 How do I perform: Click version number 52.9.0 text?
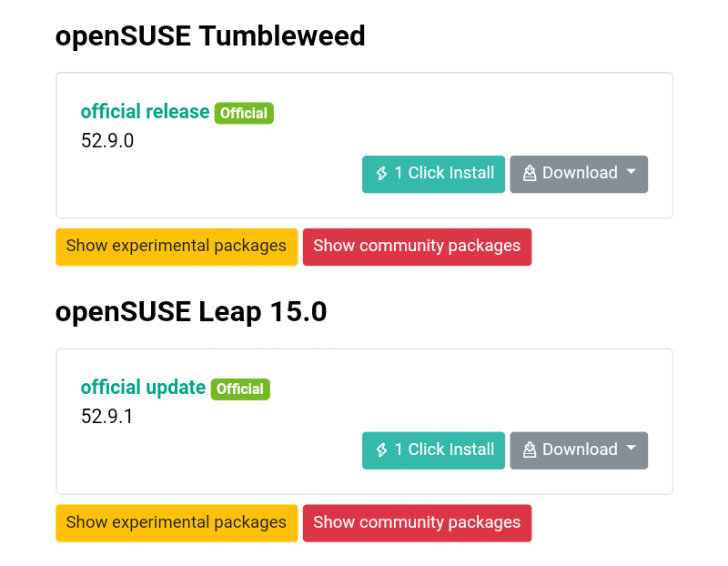click(107, 141)
